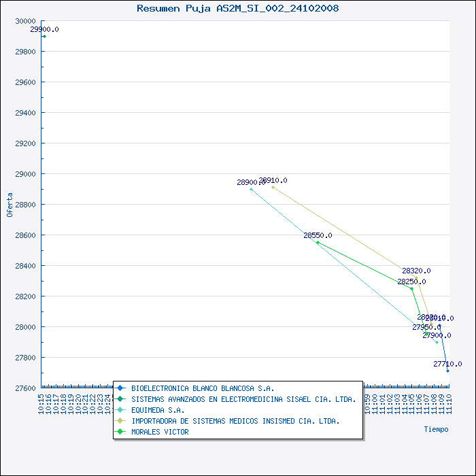Viewport: 476px width, 476px height.
Task: Click the SISTEMAS AVANZADOS EN ELECTROMEDICINA legend marker
Action: click(x=120, y=399)
